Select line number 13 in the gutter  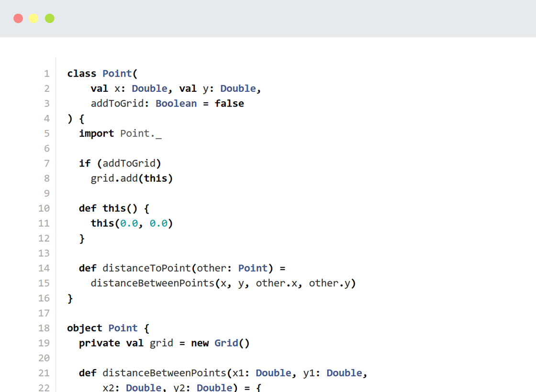point(44,253)
